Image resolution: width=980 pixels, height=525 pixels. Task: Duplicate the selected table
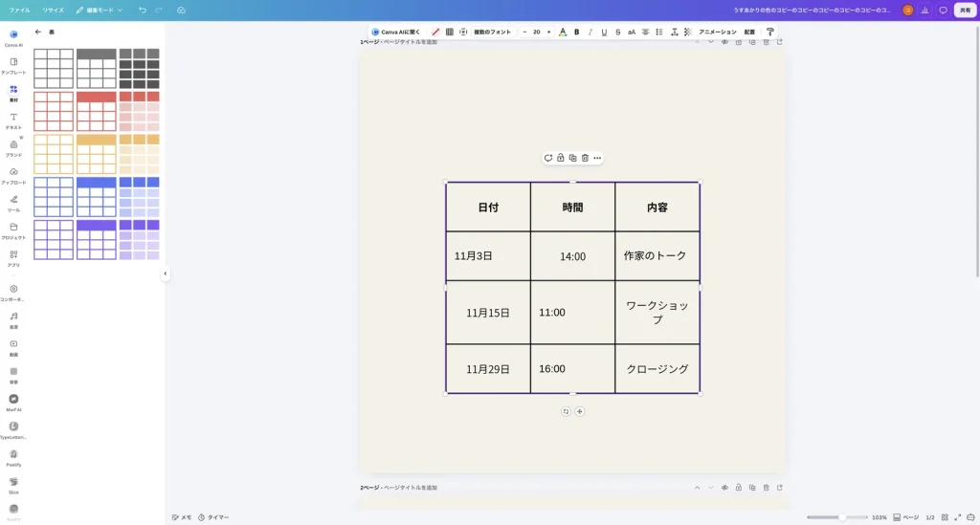coord(572,158)
